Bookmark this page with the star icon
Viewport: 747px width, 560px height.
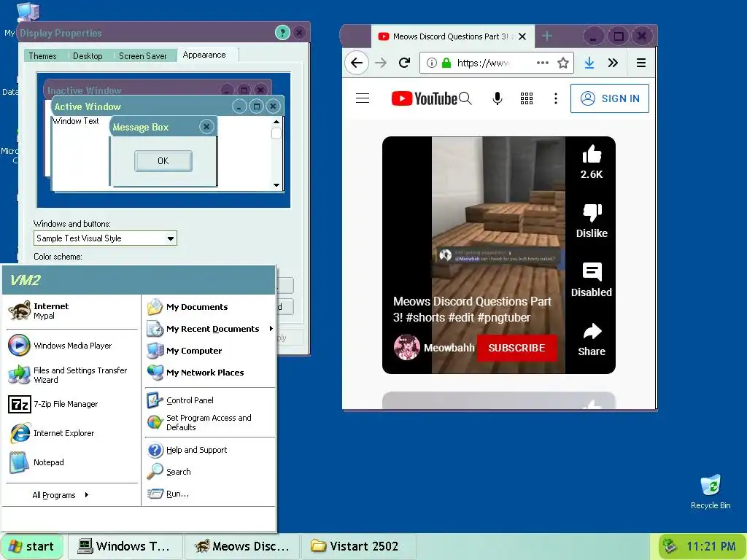pos(563,63)
